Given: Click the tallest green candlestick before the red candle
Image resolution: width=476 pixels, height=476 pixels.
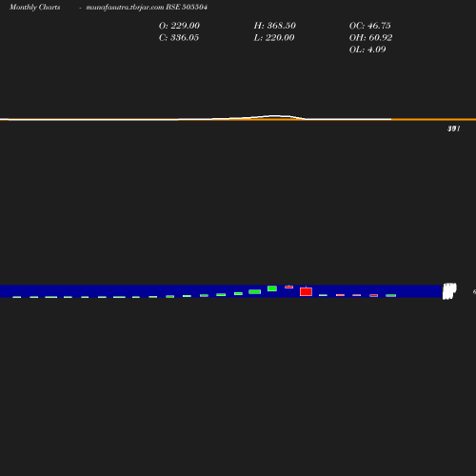Looking at the screenshot, I should (x=272, y=288).
